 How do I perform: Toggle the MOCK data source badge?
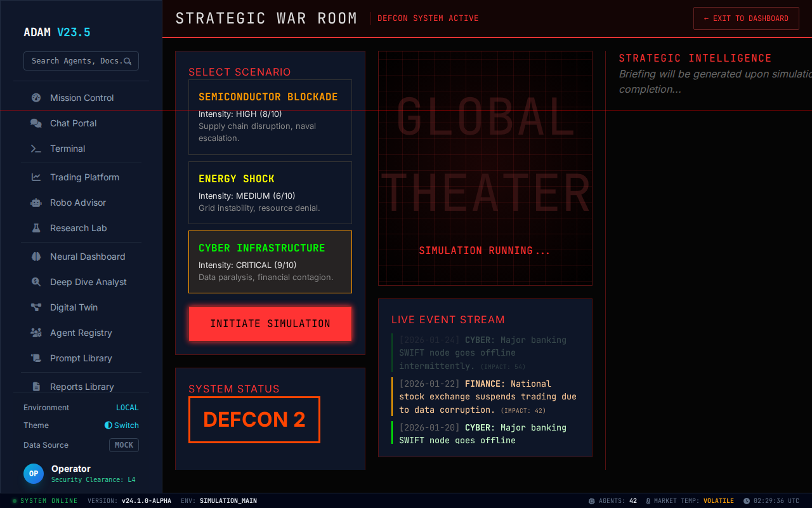point(124,445)
